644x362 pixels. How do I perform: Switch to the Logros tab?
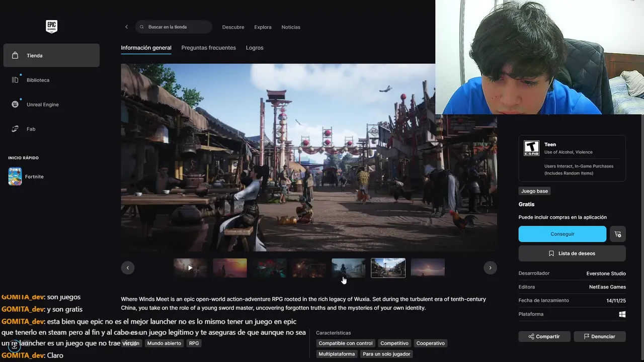tap(255, 48)
